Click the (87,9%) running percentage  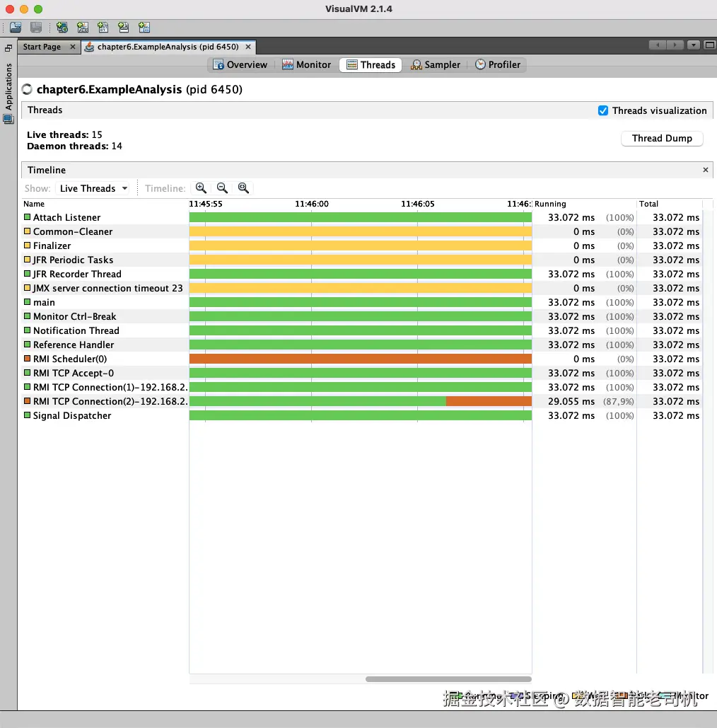point(618,401)
